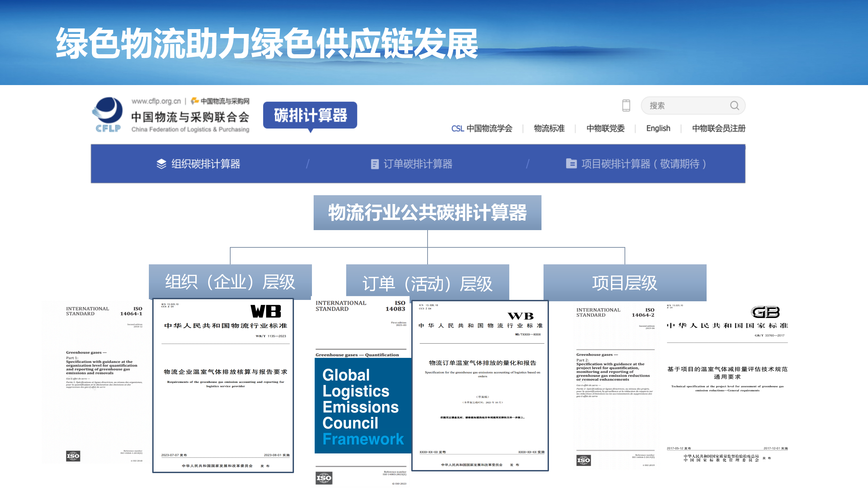Click the WB logo on 物流订单 draft standard cover
Screen dimensions: 868x488
(521, 316)
